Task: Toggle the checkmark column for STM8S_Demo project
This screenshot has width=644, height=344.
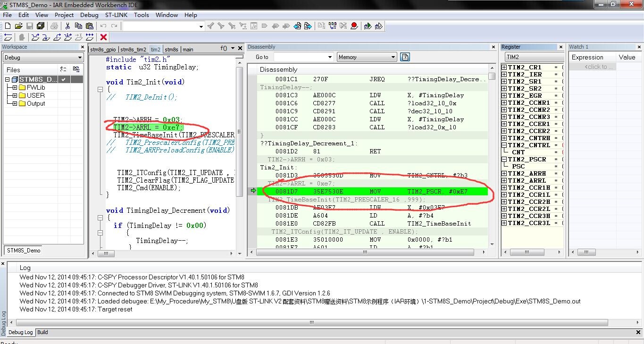Action: [x=64, y=79]
